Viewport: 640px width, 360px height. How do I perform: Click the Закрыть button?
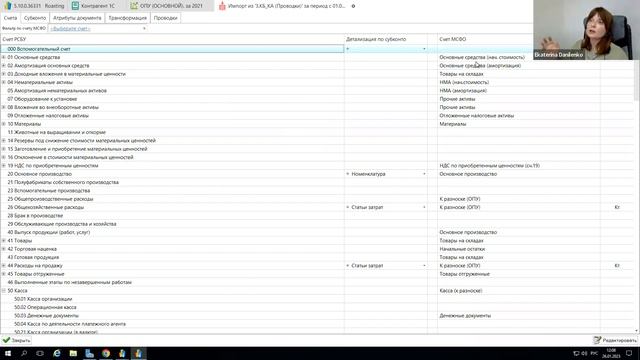click(16, 340)
